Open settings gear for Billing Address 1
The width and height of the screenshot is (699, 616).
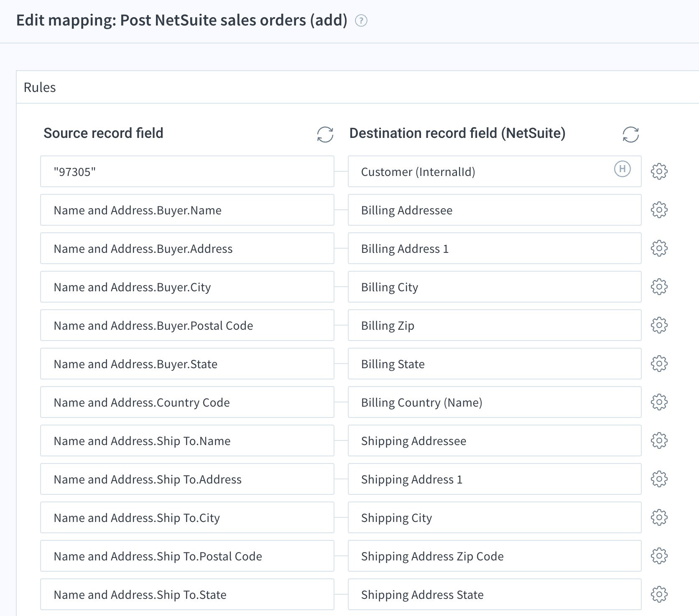pos(659,248)
